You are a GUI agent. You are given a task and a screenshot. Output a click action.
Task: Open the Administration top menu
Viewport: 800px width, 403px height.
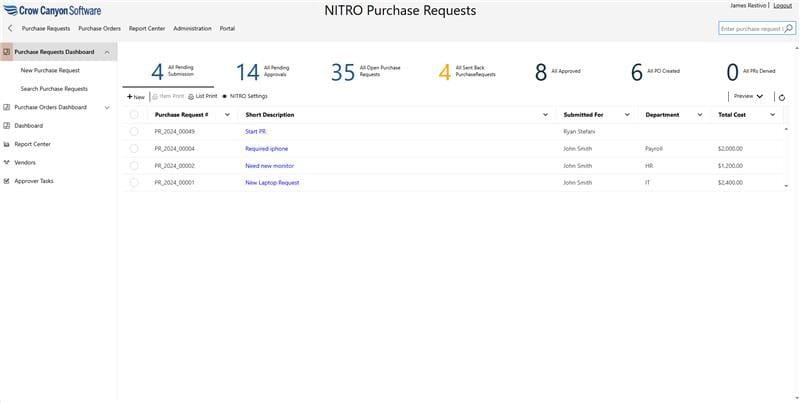[x=192, y=29]
